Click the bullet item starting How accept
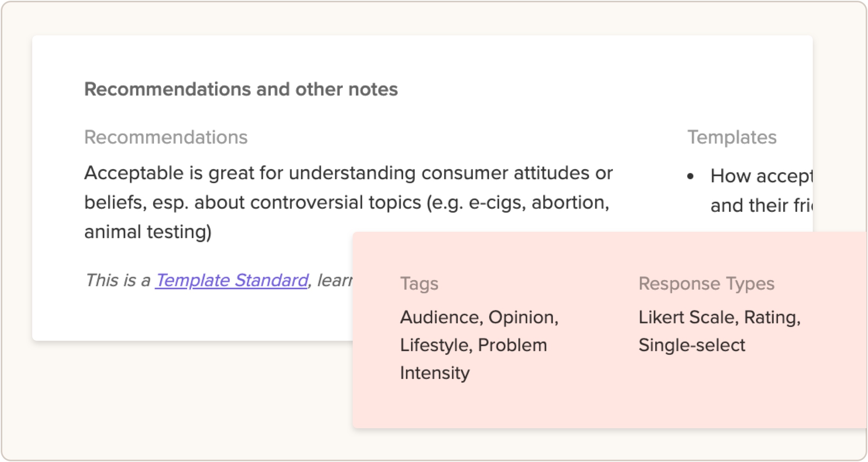 click(761, 191)
